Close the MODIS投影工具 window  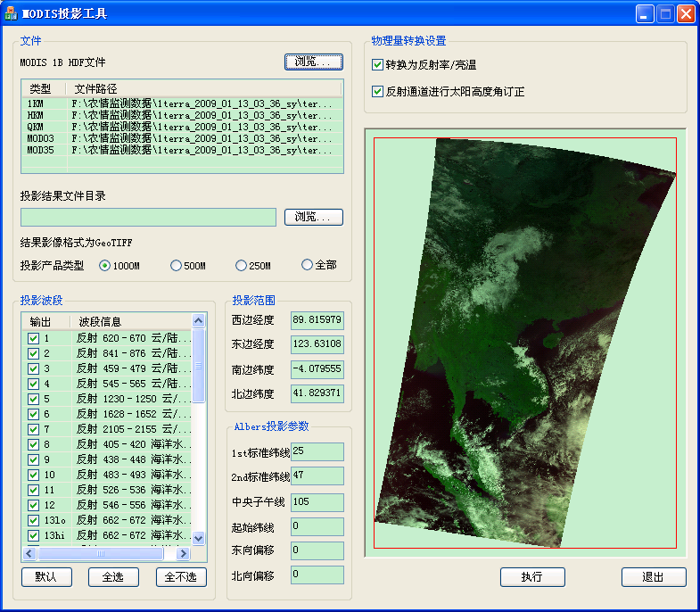686,14
